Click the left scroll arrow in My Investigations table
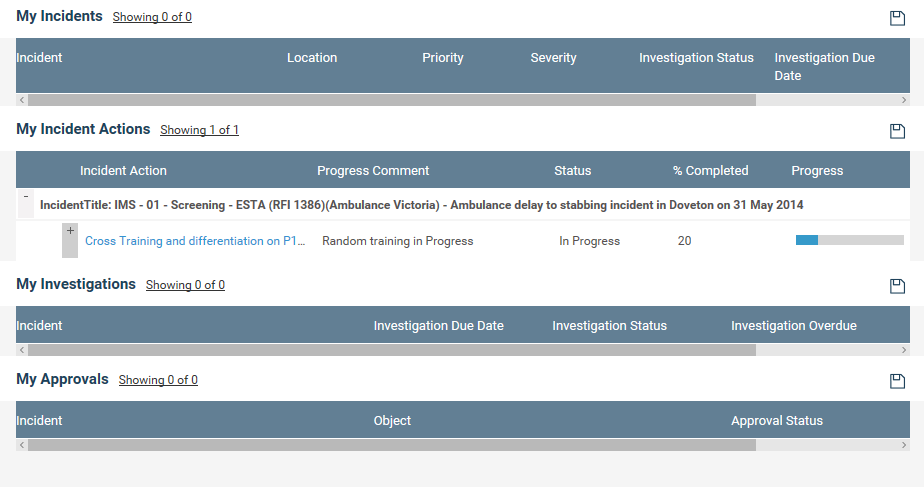The width and height of the screenshot is (924, 487). click(22, 350)
